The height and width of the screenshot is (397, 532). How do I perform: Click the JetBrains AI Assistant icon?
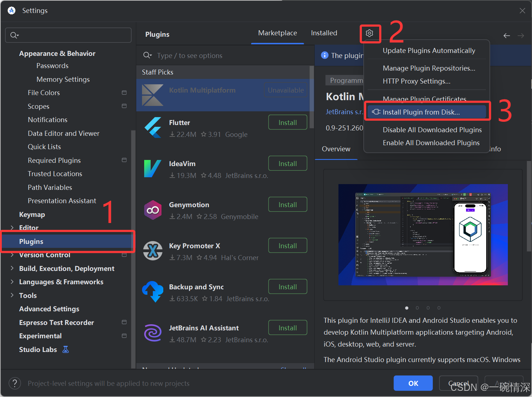pyautogui.click(x=153, y=333)
